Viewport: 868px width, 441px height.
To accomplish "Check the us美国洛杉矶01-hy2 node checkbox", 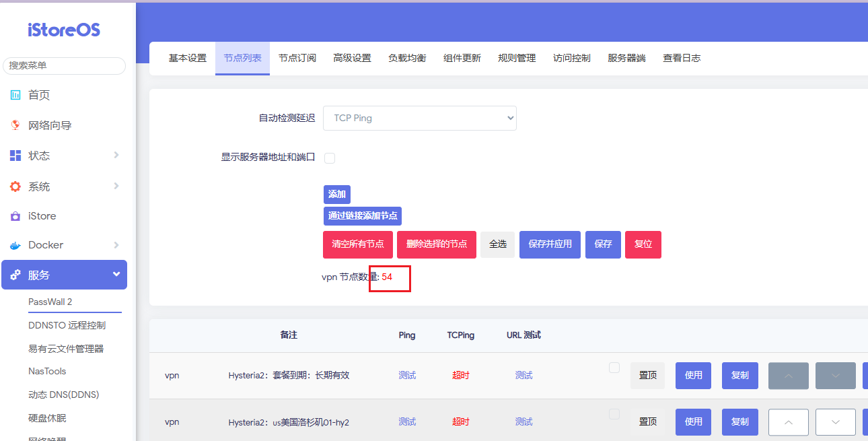I will 614,414.
